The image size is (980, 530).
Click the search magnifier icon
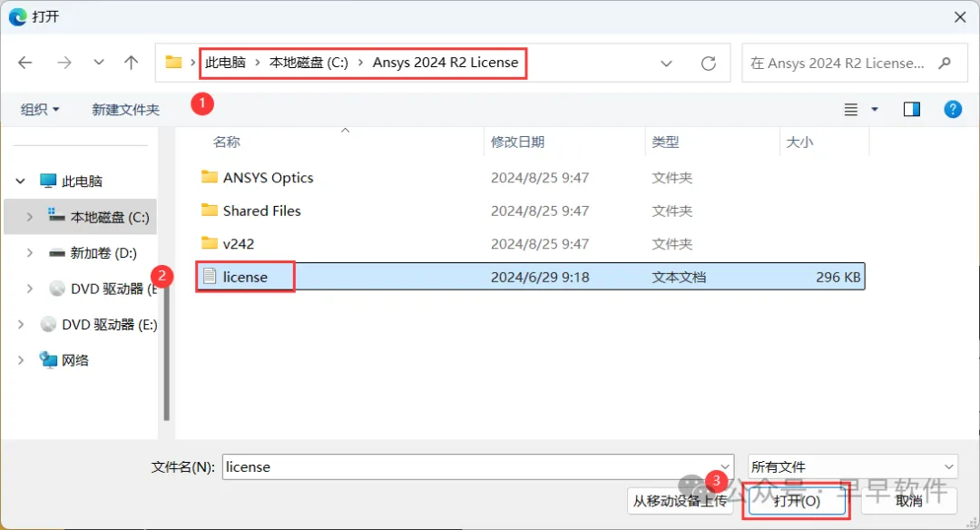pos(945,64)
